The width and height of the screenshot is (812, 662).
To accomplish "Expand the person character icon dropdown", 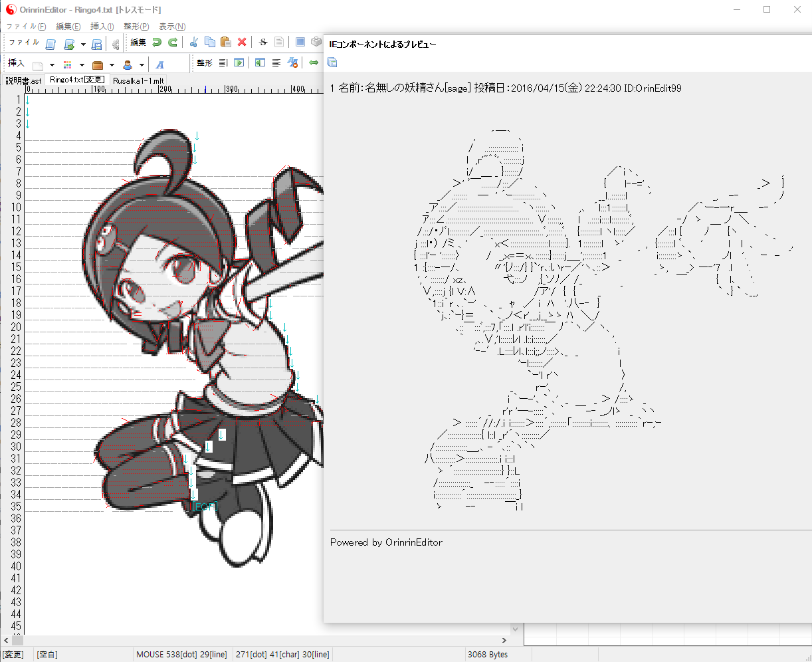I will 142,65.
